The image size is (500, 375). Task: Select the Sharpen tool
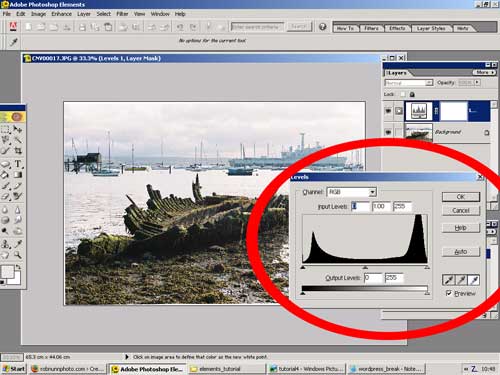pos(17,210)
